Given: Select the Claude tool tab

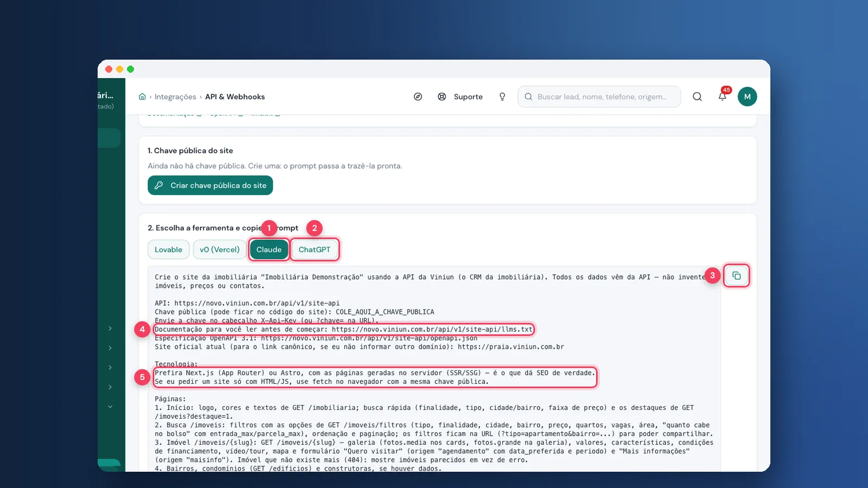Looking at the screenshot, I should (269, 249).
